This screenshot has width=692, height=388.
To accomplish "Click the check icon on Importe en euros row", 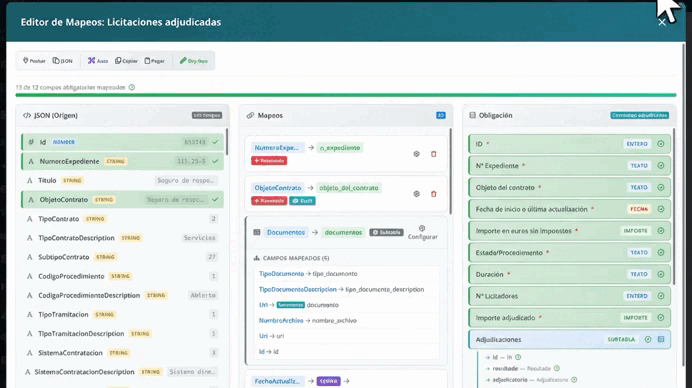I will (661, 231).
